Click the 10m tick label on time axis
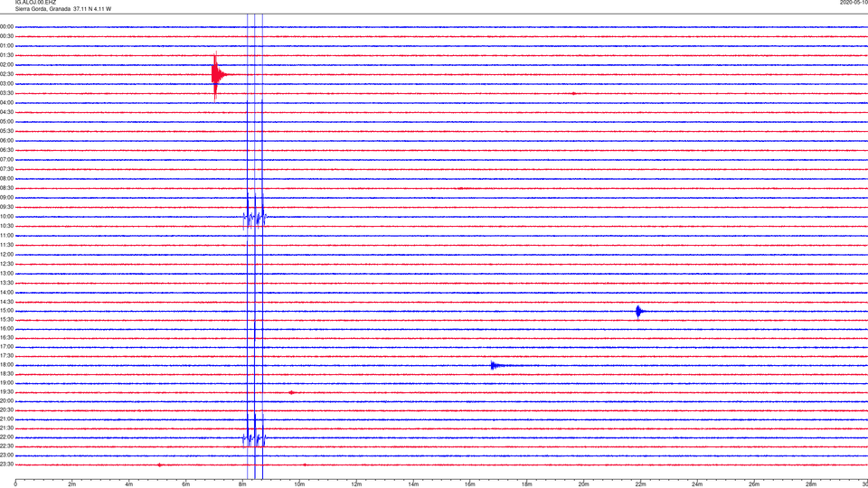 coord(299,484)
